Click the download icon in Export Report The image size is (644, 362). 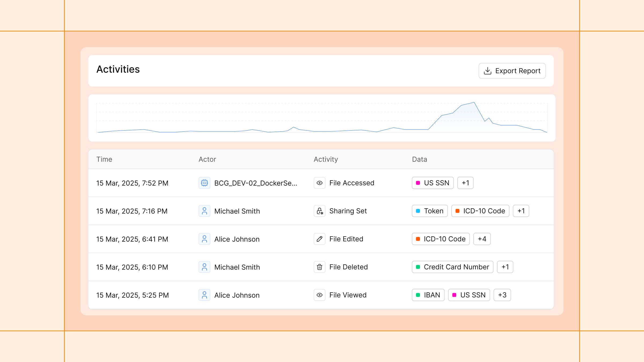[x=488, y=71]
